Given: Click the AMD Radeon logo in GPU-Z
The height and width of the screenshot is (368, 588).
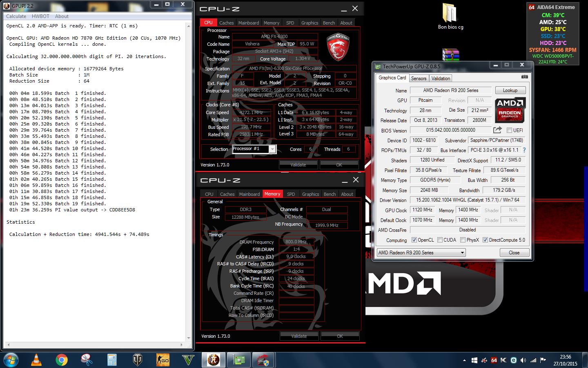Looking at the screenshot, I should (x=510, y=110).
